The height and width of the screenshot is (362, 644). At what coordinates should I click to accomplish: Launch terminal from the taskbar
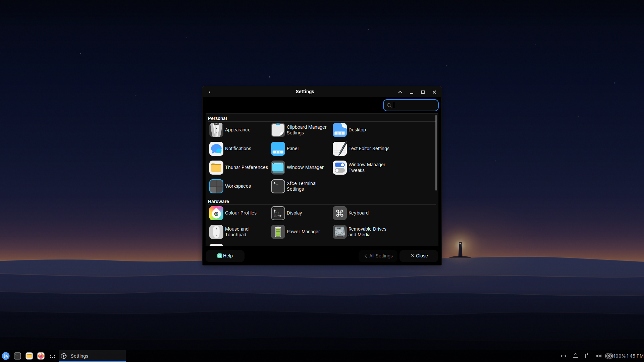(x=17, y=356)
